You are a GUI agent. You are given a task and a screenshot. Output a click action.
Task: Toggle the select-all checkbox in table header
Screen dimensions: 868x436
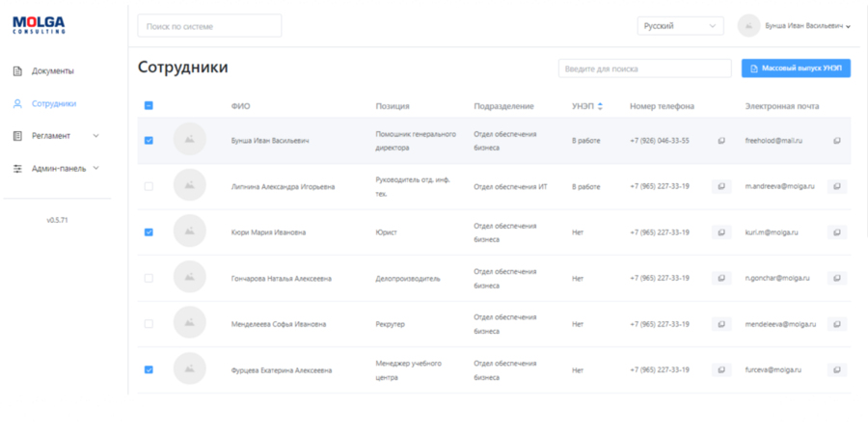(149, 105)
